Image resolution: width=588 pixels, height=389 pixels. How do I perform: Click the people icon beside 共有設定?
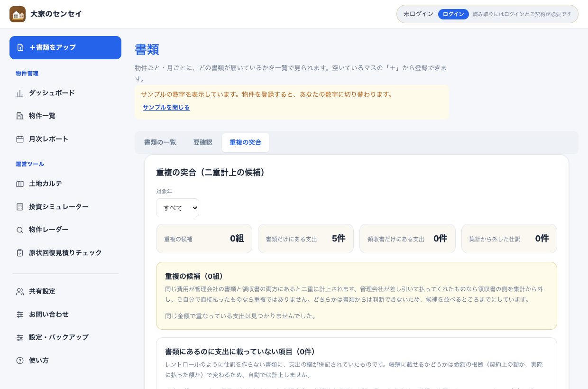(x=20, y=291)
